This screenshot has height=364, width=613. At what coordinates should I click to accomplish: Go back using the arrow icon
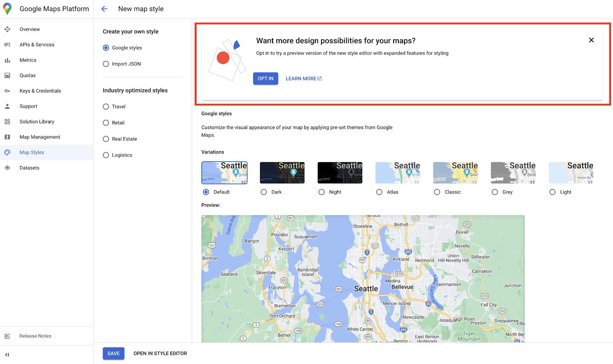[x=104, y=9]
